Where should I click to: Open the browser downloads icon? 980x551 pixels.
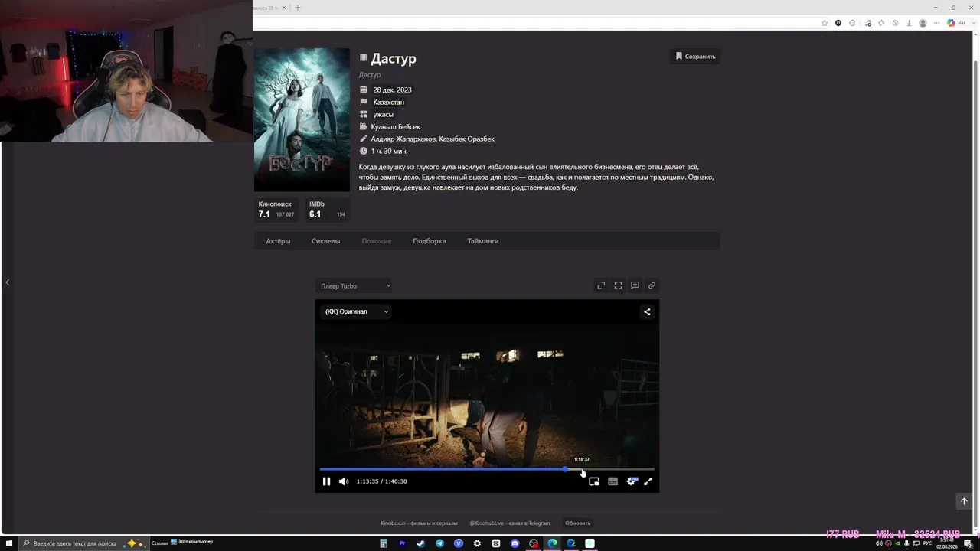click(x=909, y=23)
